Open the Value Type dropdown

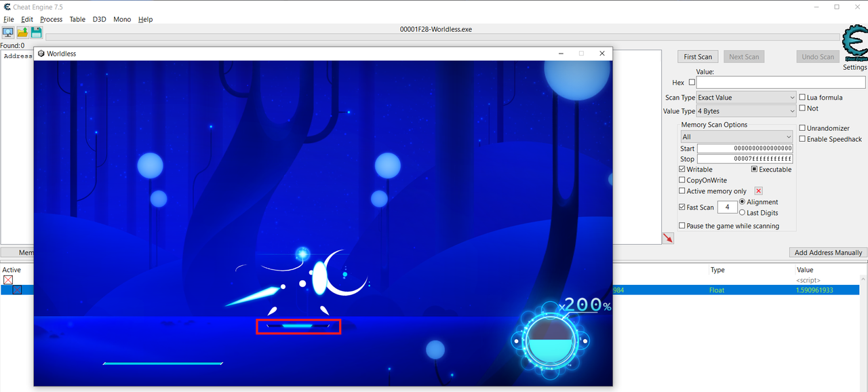point(746,111)
